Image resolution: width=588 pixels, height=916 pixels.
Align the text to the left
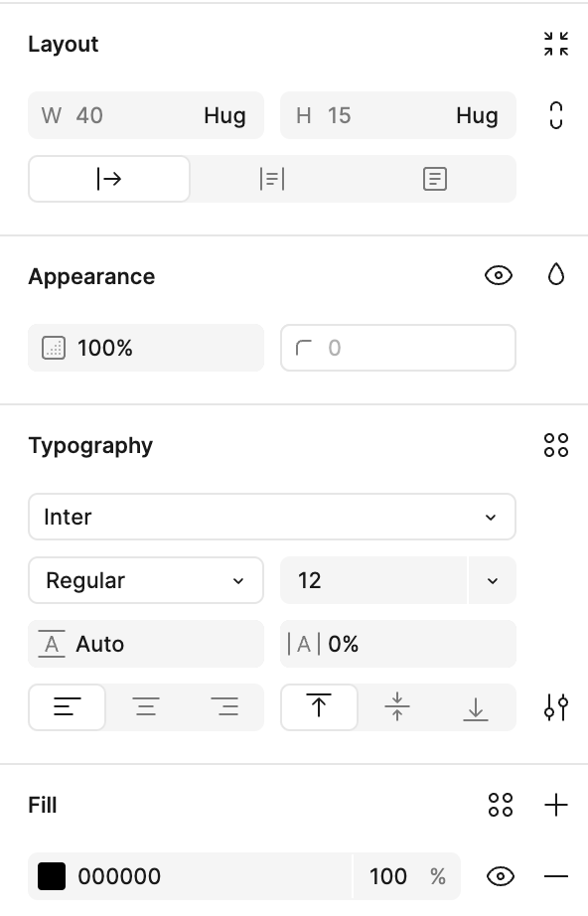coord(68,706)
